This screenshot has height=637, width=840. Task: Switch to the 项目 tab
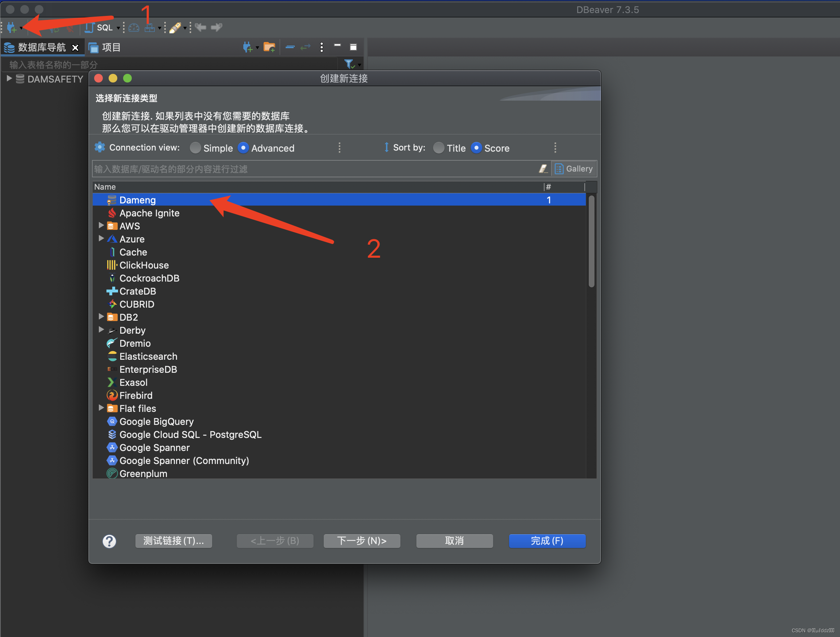point(105,47)
